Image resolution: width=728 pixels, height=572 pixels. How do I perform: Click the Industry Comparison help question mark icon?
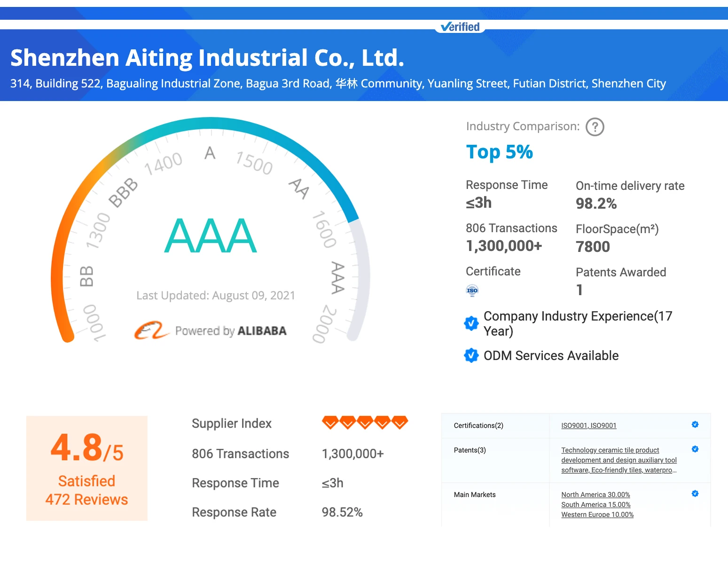595,127
